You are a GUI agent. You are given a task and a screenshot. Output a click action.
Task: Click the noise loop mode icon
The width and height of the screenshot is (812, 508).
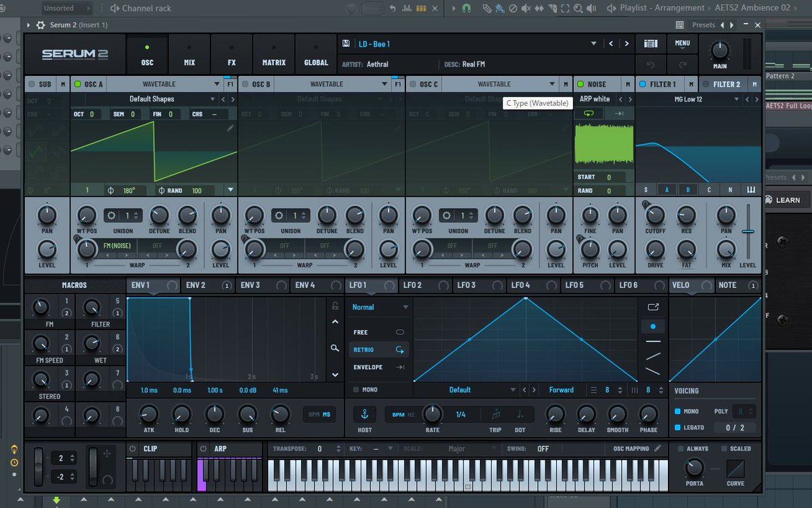point(588,113)
